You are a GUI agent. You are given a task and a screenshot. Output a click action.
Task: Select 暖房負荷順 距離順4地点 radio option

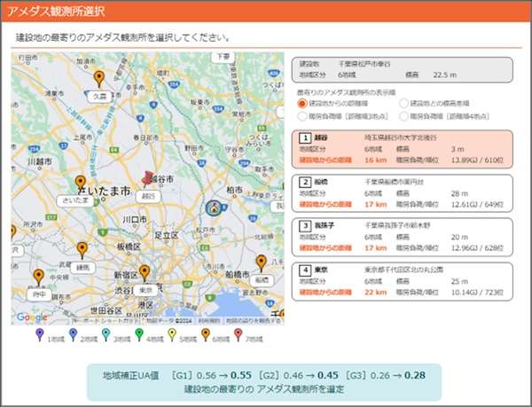(x=403, y=116)
